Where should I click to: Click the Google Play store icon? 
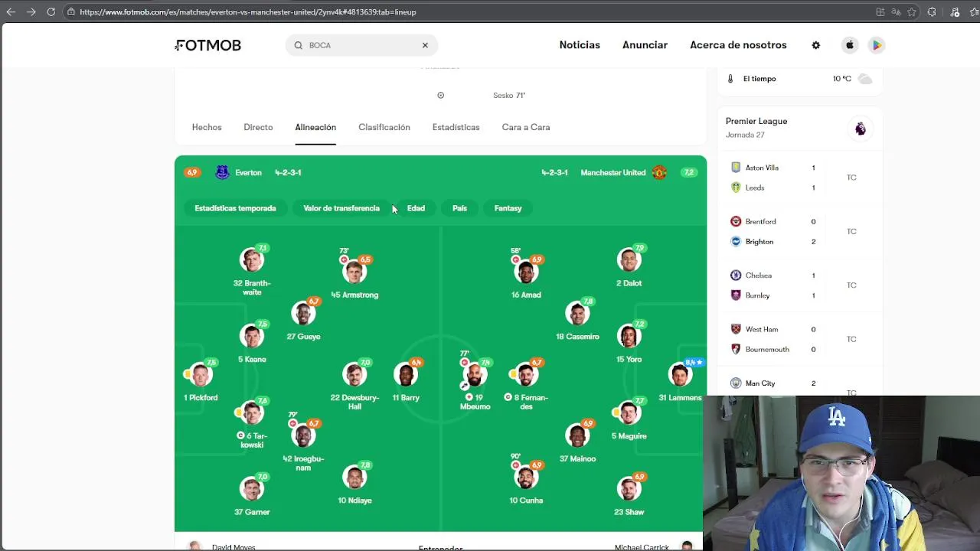click(x=877, y=45)
